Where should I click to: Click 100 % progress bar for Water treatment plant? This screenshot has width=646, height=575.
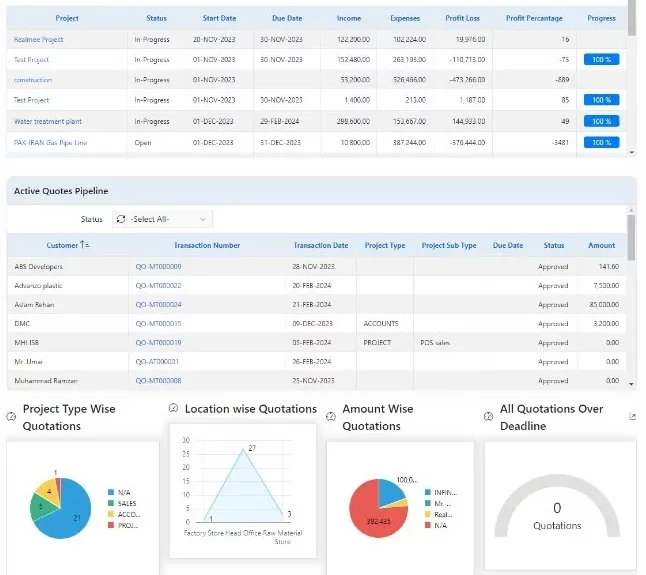click(601, 121)
